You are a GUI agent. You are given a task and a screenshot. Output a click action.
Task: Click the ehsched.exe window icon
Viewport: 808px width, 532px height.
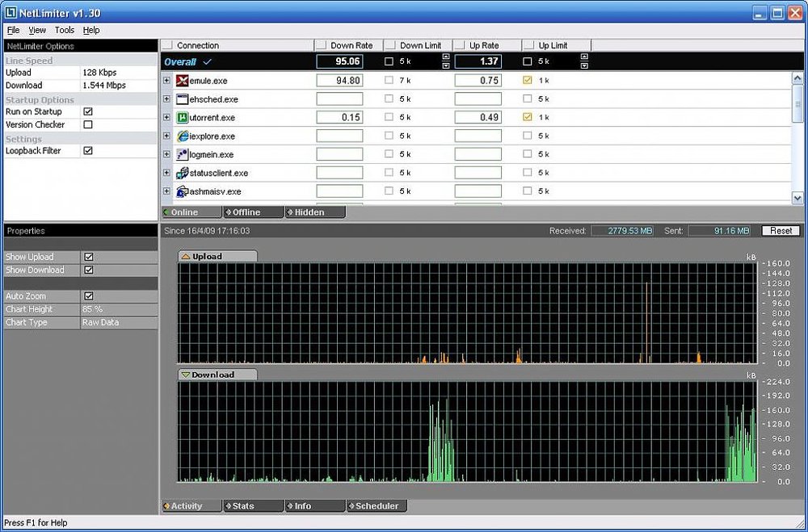coord(183,99)
